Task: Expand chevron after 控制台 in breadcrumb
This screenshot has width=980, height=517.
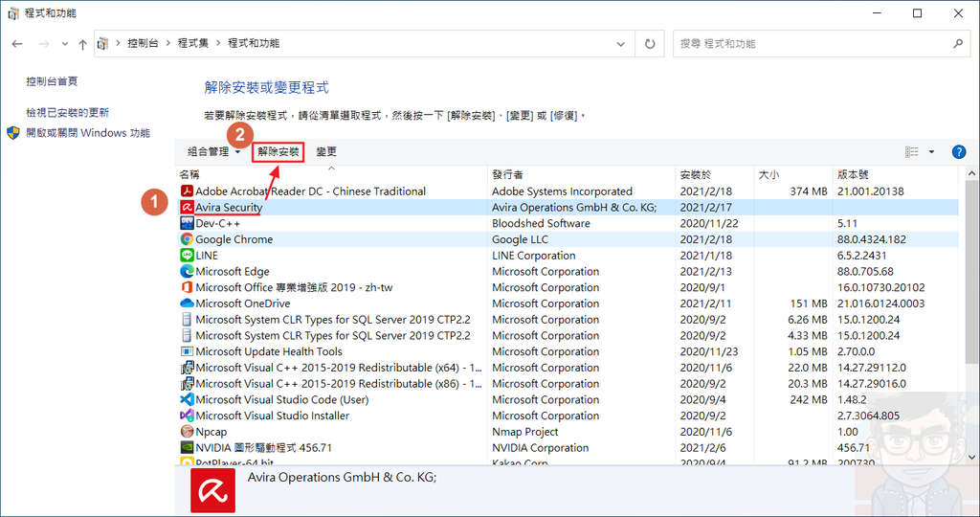Action: (x=168, y=43)
